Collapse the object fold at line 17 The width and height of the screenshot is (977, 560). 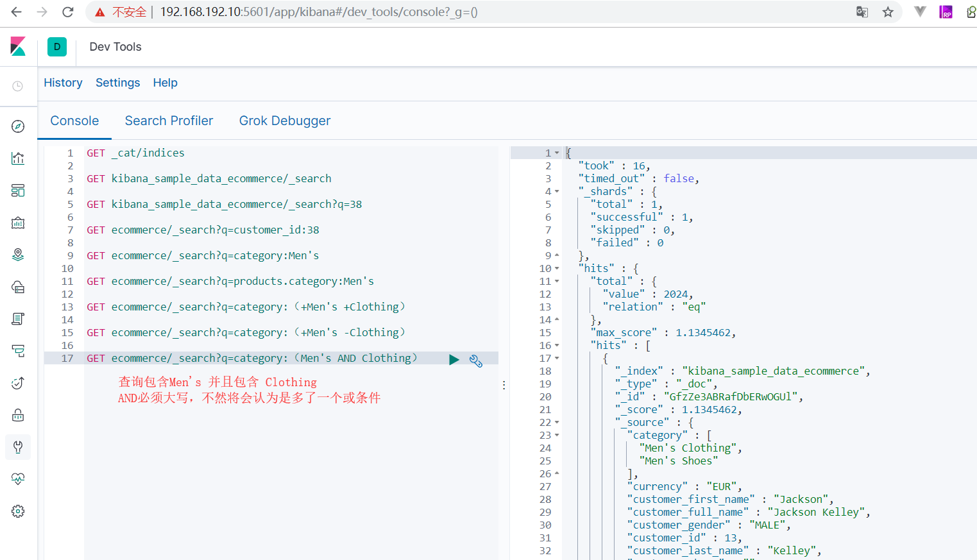557,359
